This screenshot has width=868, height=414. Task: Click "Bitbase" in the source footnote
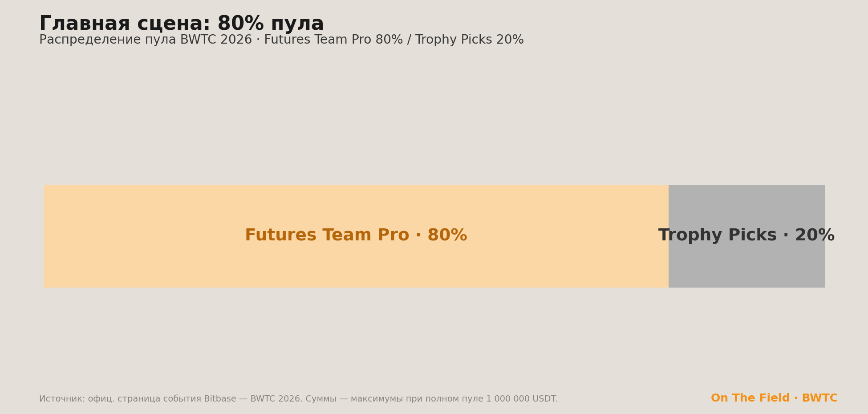tap(220, 399)
